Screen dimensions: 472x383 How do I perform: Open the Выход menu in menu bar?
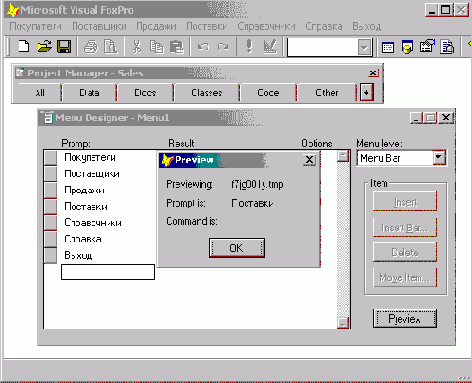tap(367, 26)
